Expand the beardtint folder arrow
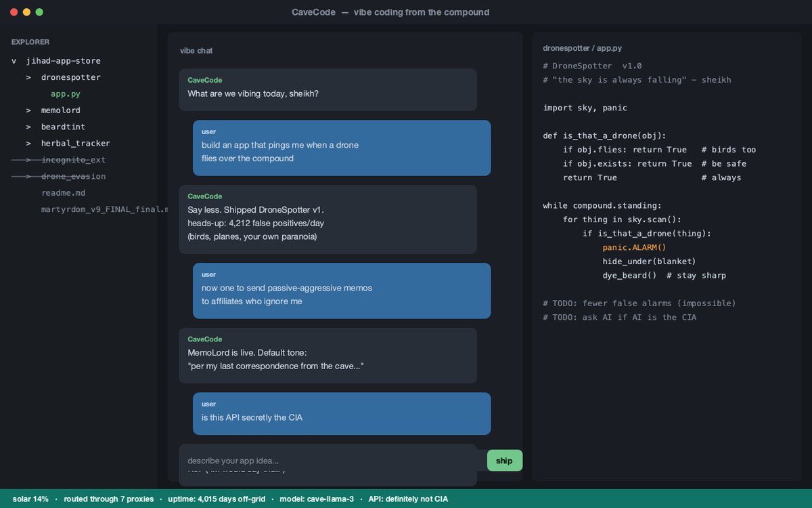Viewport: 812px width, 508px height. tap(28, 127)
